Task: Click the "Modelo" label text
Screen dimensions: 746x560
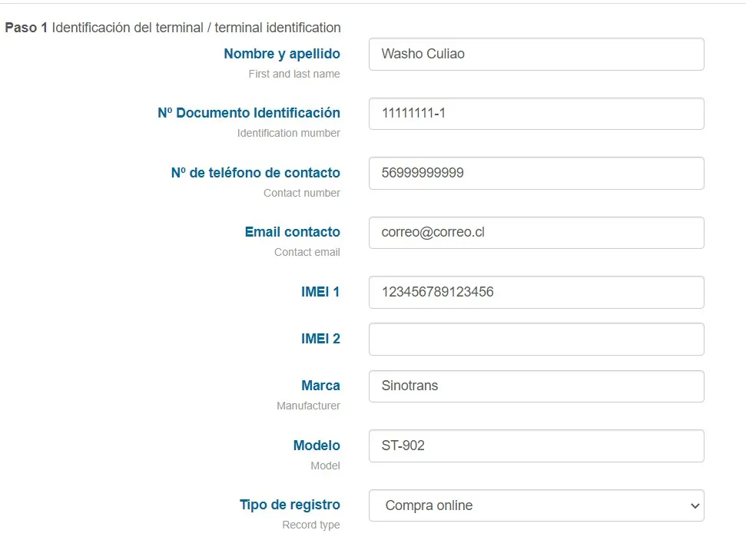Action: tap(317, 446)
